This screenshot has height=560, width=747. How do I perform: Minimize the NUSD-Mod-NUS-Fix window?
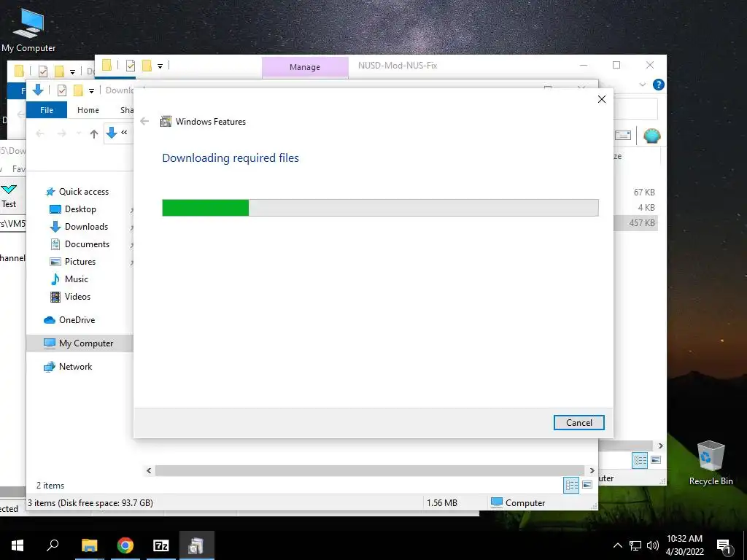584,65
